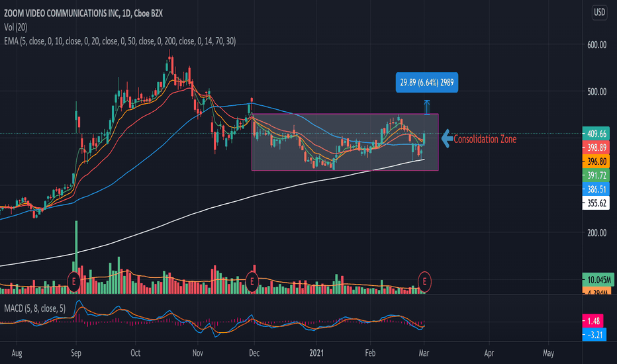
Task: Open the earnings marker near December
Action: click(252, 282)
